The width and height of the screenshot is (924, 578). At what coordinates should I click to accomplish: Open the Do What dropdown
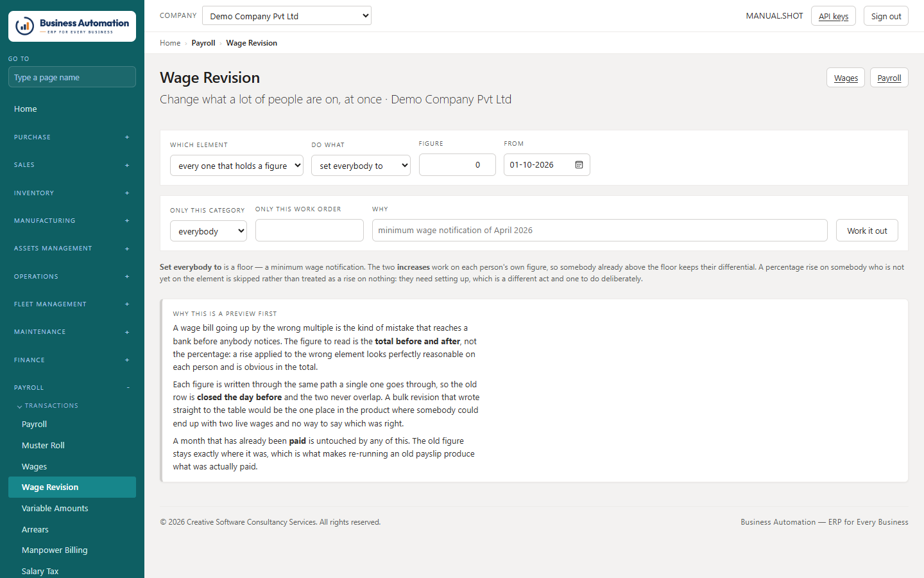click(361, 166)
